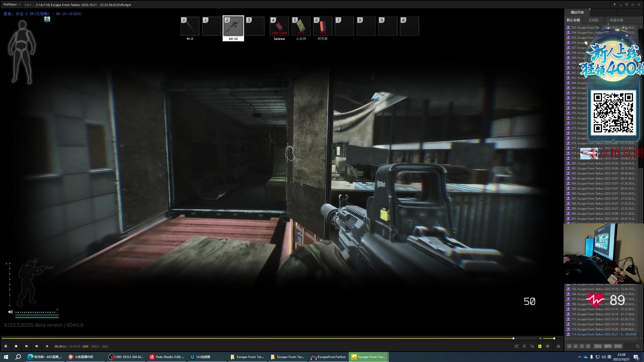Open 斗鱼直播伴侣 from the taskbar
Screen dimensions: 644x362
pos(86,357)
